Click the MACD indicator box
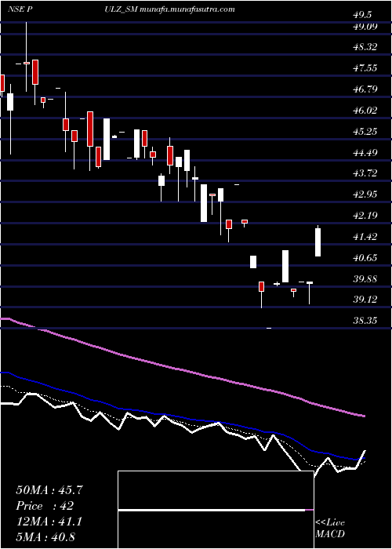Viewport: 392px width, 549px height. pyautogui.click(x=216, y=510)
